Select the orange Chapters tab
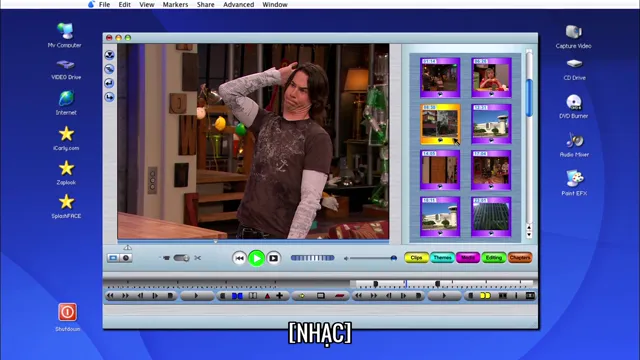 (520, 258)
